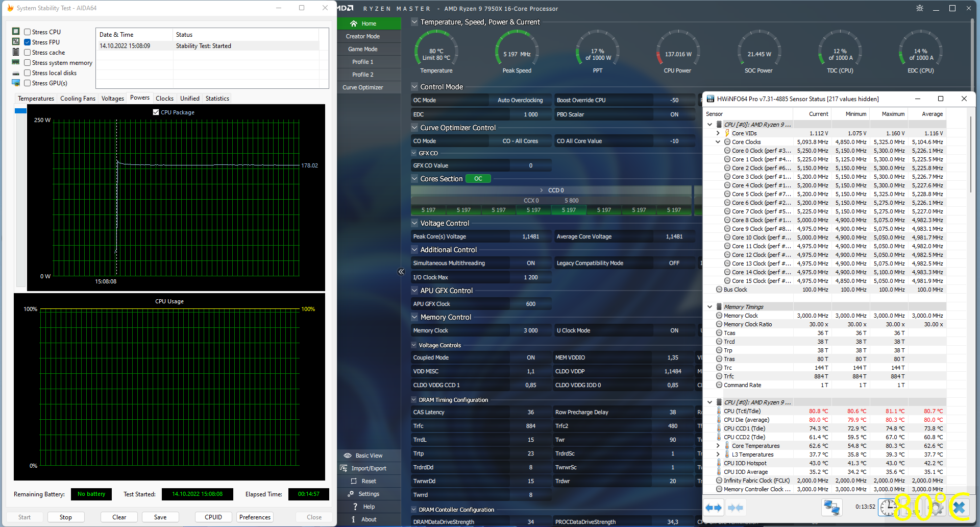Click the Basic View eye icon

(x=348, y=456)
